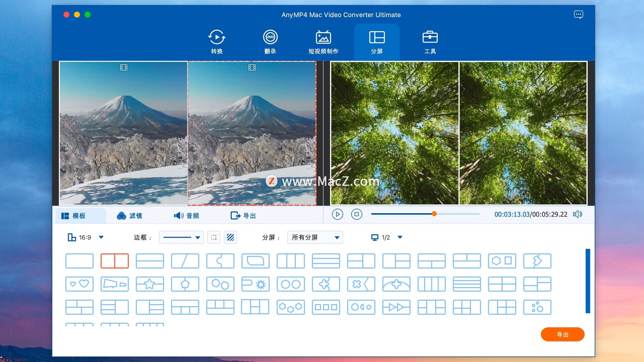Switch to the 模板 template tab
Screen dimensions: 644x362
(x=80, y=216)
